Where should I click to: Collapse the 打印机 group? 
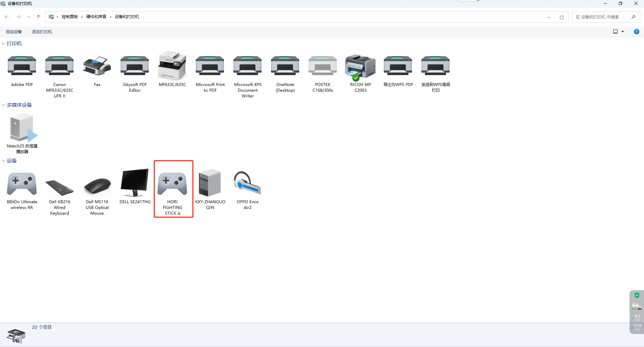tap(3, 44)
